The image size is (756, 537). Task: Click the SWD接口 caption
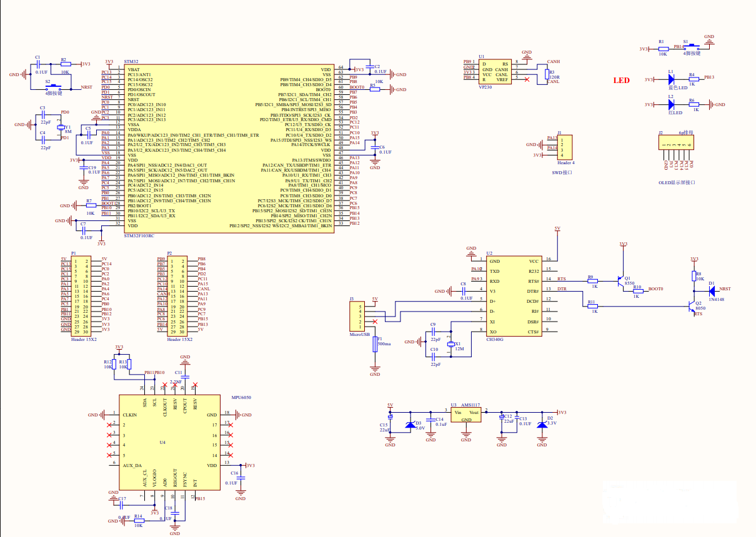[562, 172]
